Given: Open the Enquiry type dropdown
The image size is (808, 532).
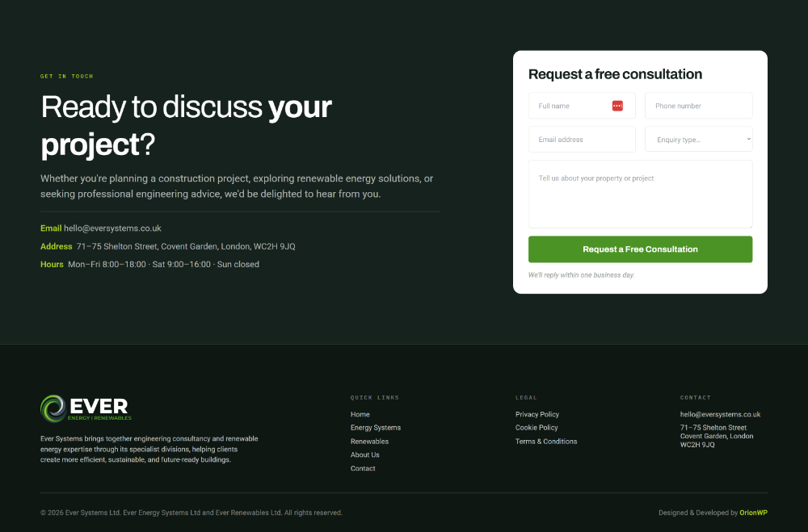Looking at the screenshot, I should pos(698,139).
